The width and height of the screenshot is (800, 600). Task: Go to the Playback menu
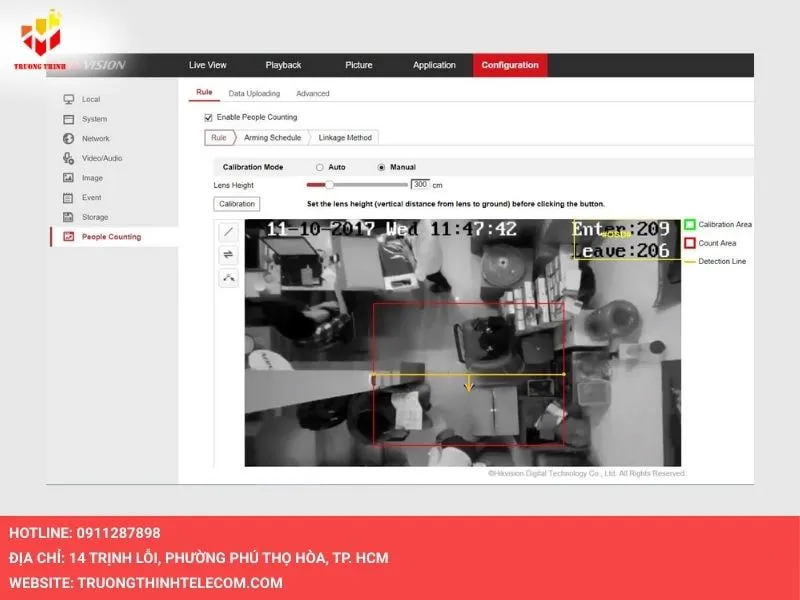(283, 65)
